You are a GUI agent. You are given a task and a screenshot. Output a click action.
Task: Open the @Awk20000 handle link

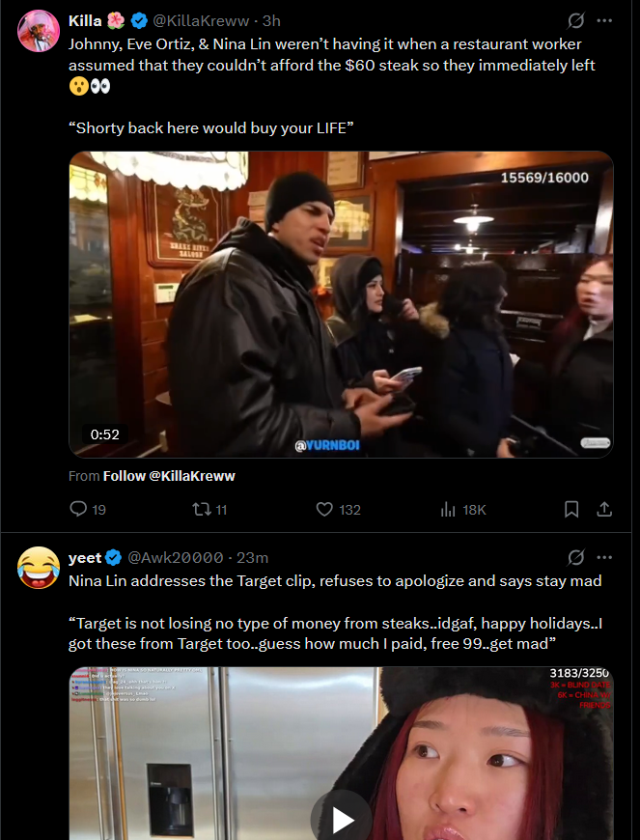click(175, 558)
